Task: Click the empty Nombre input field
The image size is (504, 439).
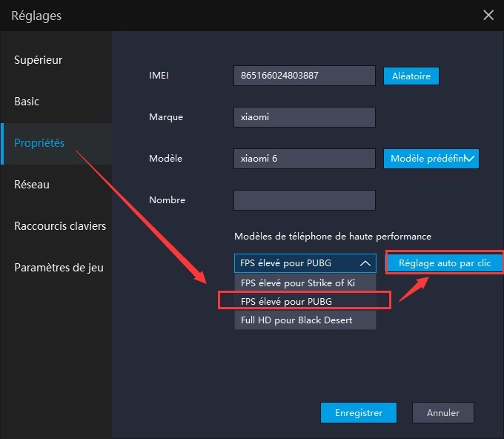Action: click(x=305, y=200)
